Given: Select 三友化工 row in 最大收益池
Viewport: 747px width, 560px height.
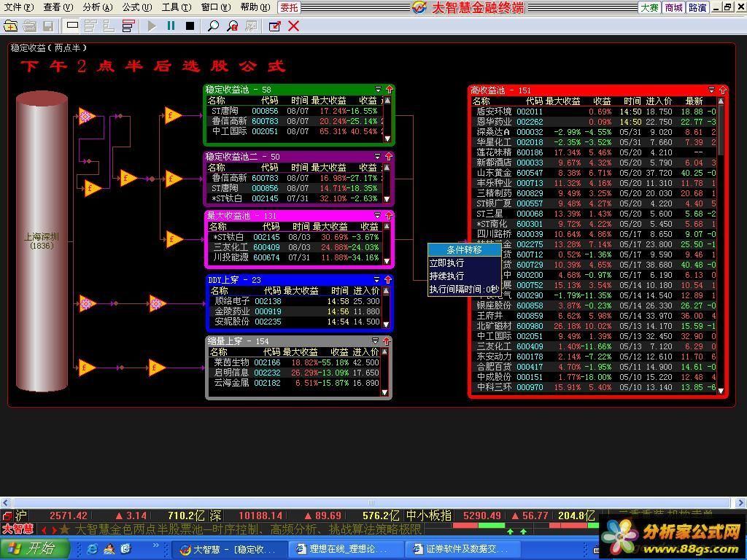Looking at the screenshot, I should coord(295,247).
